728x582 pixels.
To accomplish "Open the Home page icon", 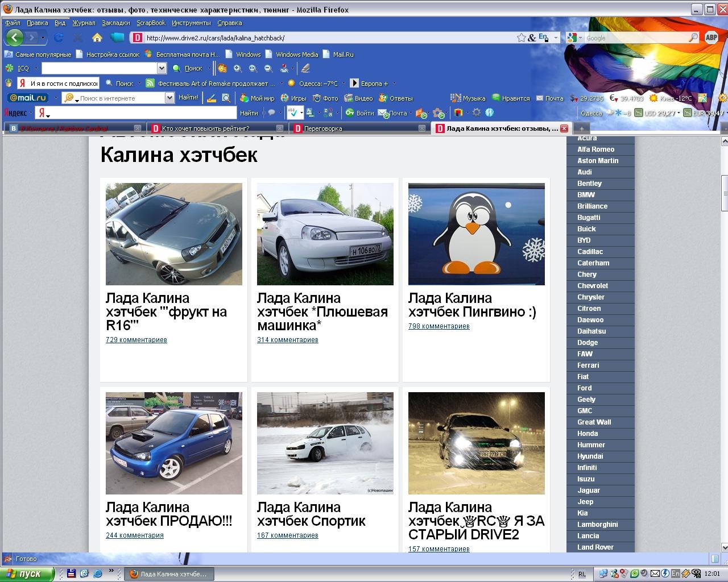I will pos(97,38).
